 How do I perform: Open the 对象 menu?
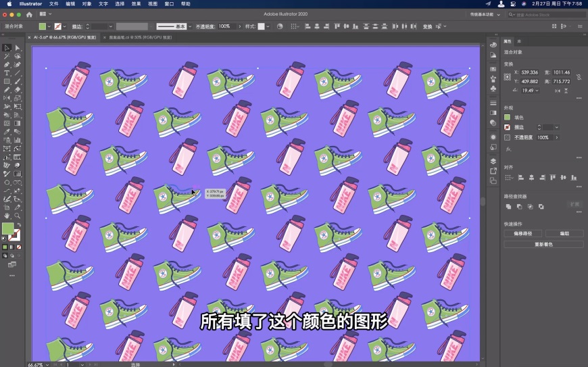[87, 4]
